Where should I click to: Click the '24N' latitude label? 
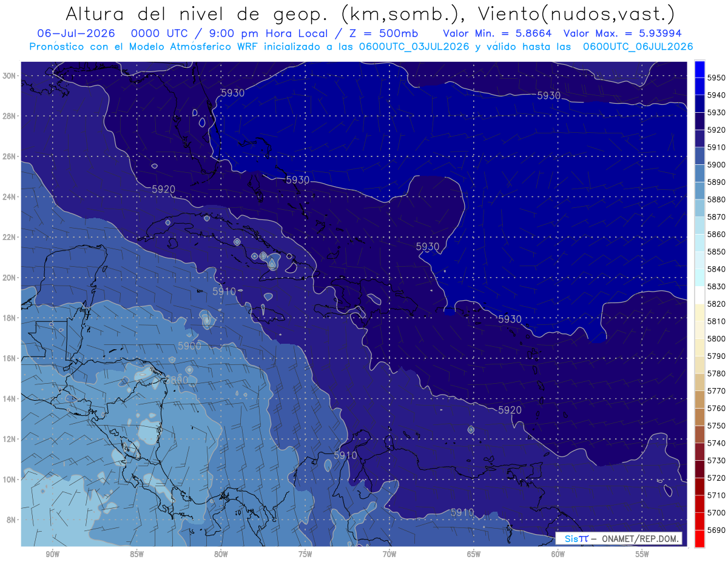coord(10,196)
